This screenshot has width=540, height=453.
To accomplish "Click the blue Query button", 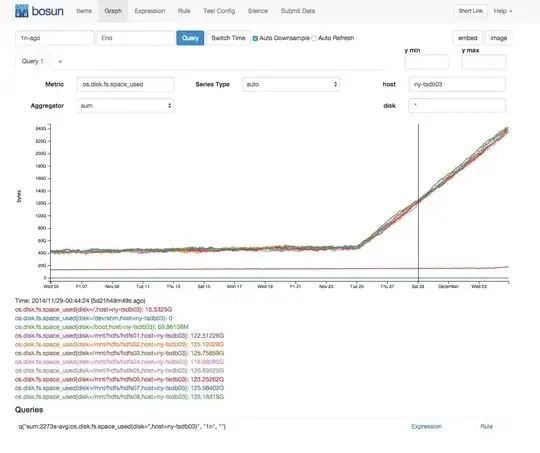I will 190,38.
